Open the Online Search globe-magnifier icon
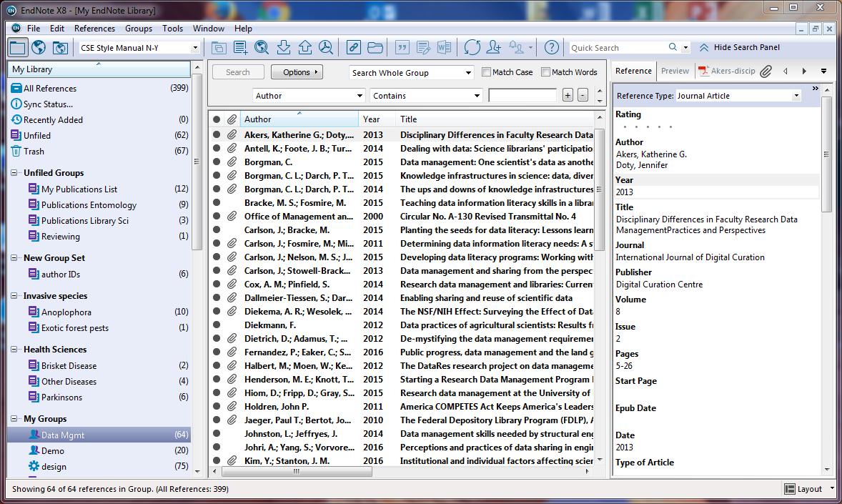Screen dimensions: 842x504 coord(262,47)
